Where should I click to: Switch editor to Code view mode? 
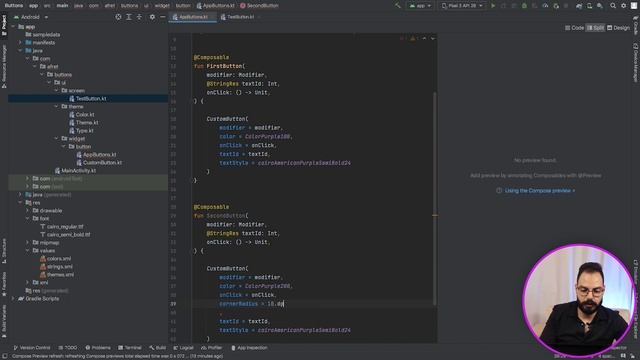pos(574,28)
